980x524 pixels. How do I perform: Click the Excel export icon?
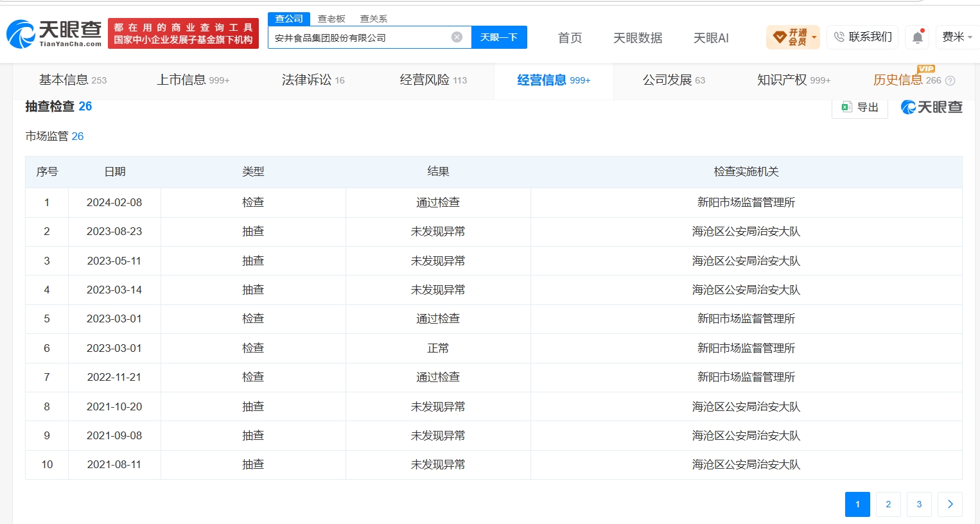tap(846, 107)
